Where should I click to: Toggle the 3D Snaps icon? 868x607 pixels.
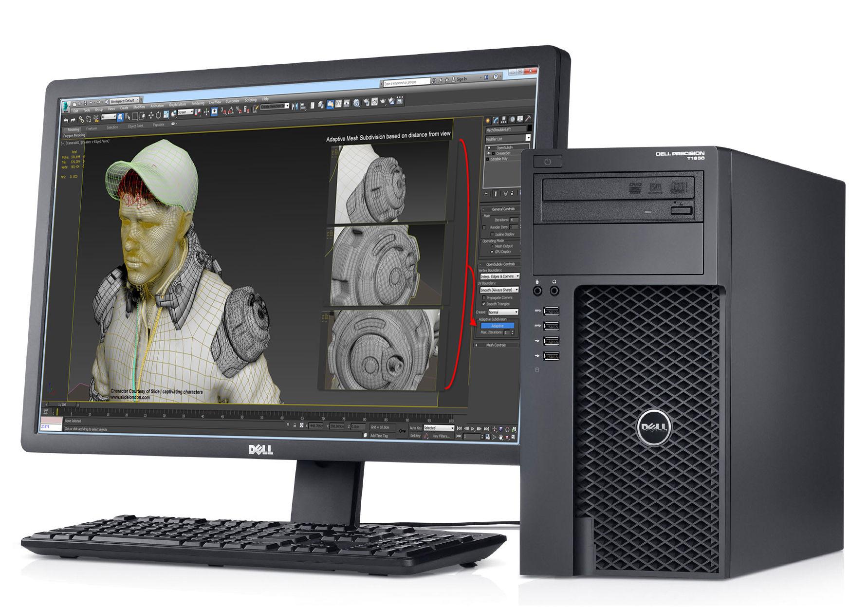(223, 110)
